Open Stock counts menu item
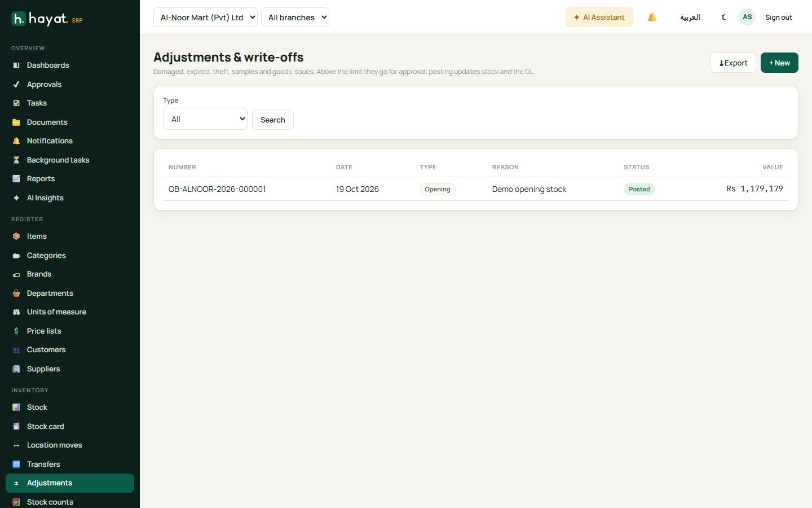812x508 pixels. (70, 502)
